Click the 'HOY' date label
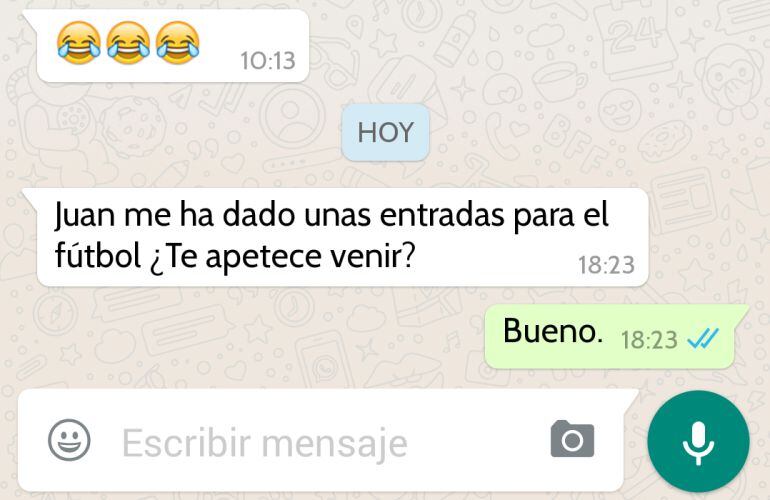Image resolution: width=770 pixels, height=500 pixels. [x=385, y=133]
